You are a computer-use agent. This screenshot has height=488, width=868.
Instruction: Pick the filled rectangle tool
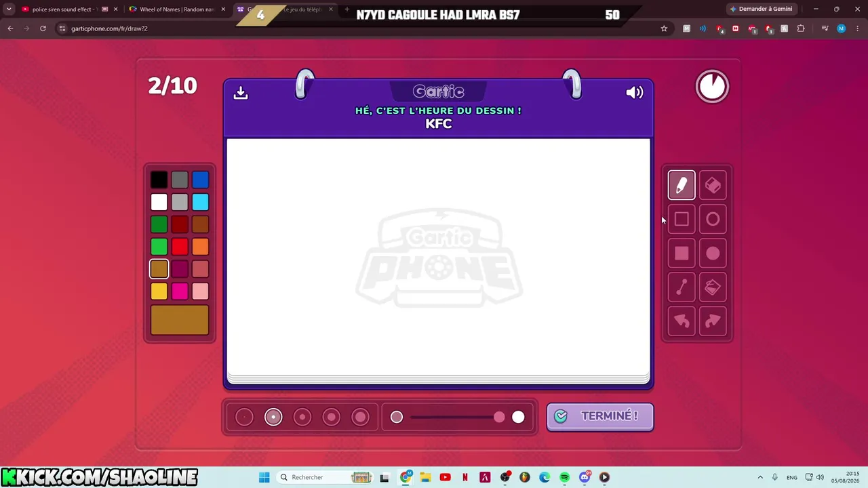(x=682, y=253)
